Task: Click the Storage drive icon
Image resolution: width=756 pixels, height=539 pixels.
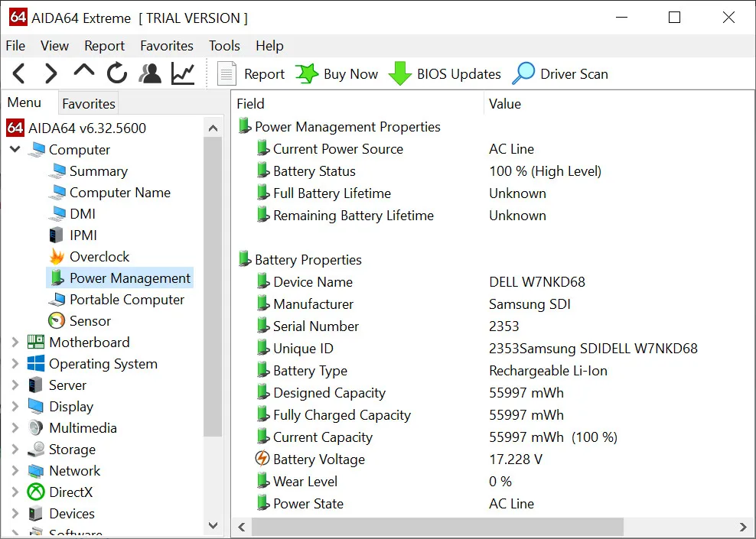Action: [36, 450]
